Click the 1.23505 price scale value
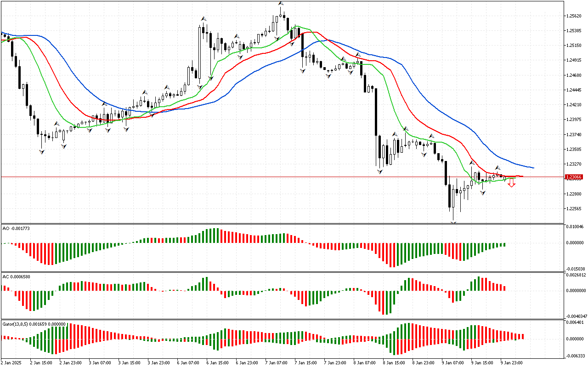Screen dimensions: 588x368 point(574,149)
